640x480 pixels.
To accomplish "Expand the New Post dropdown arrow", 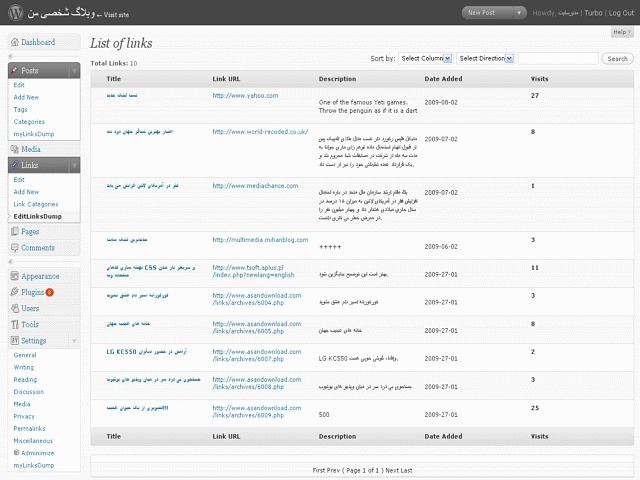I will pos(519,13).
